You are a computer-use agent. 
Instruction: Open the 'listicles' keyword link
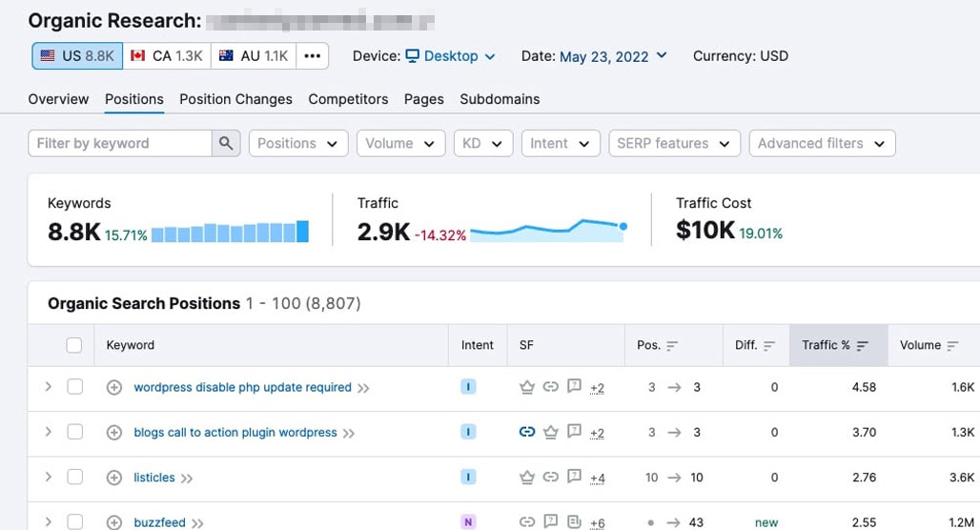point(154,478)
